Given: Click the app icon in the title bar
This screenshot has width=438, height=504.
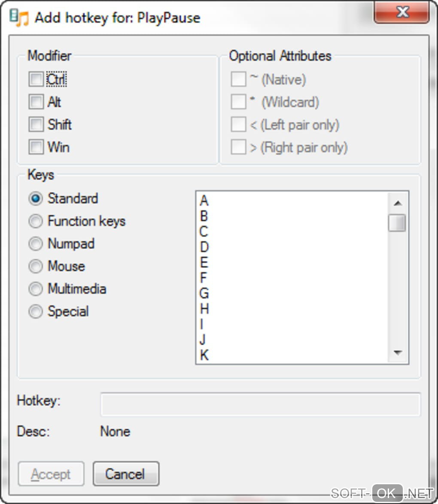Looking at the screenshot, I should coord(18,18).
